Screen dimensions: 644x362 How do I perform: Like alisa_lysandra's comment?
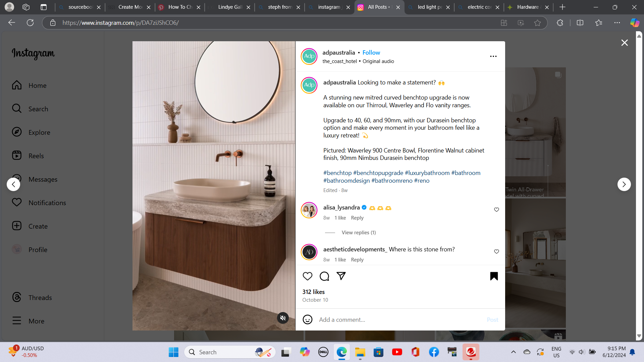[496, 210]
